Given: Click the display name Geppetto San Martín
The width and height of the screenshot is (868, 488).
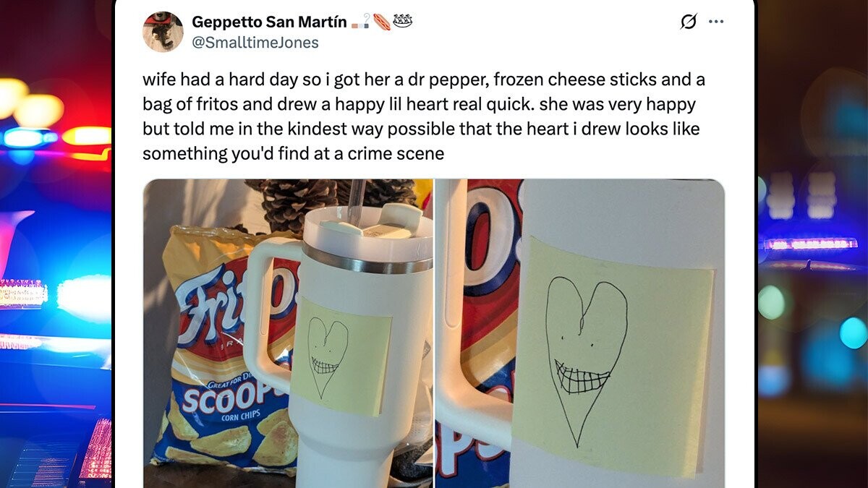Looking at the screenshot, I should tap(268, 22).
